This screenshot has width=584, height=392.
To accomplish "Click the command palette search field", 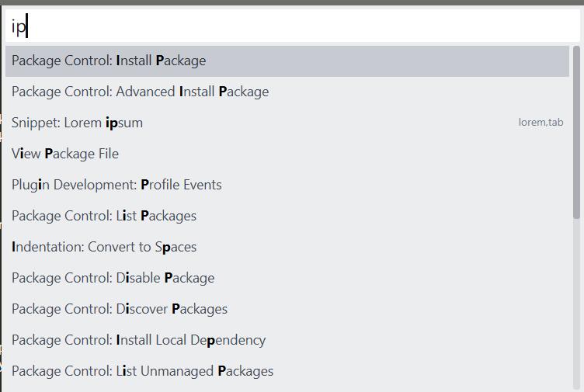I will coord(292,26).
